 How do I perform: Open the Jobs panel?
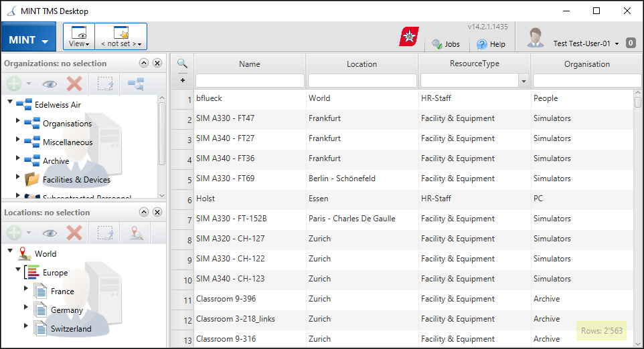(x=446, y=44)
